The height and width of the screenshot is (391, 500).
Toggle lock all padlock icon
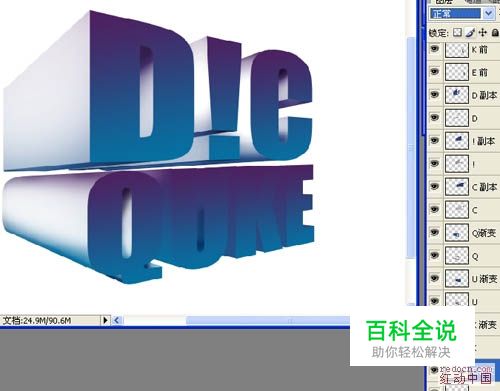click(x=495, y=32)
